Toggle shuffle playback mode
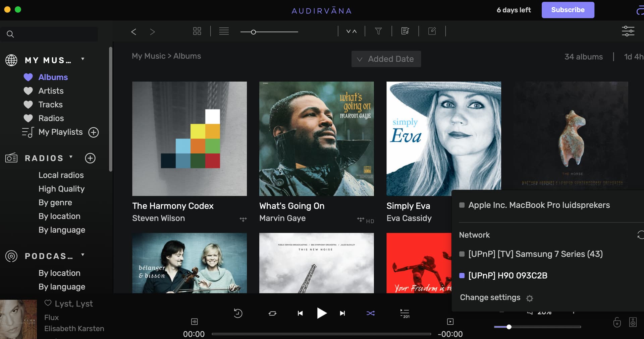Viewport: 644px width, 339px height. tap(370, 313)
